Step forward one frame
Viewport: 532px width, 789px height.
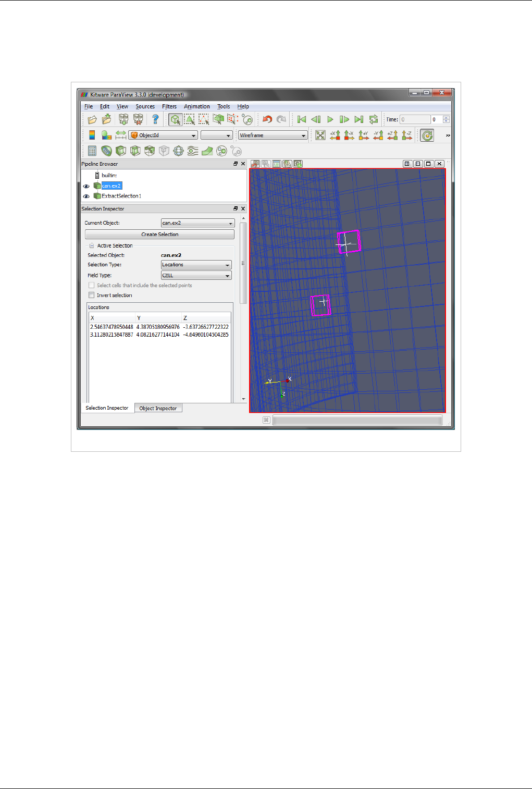344,119
